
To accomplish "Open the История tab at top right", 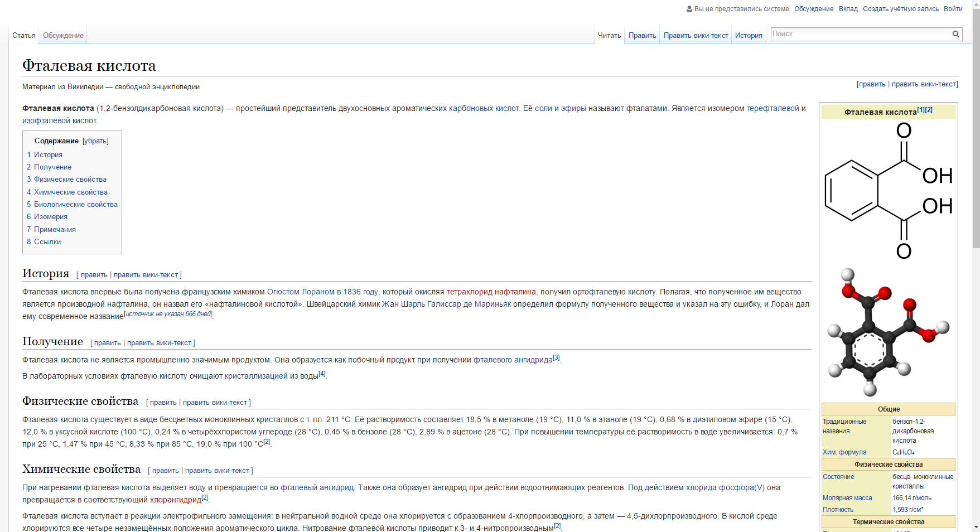I will coord(749,36).
